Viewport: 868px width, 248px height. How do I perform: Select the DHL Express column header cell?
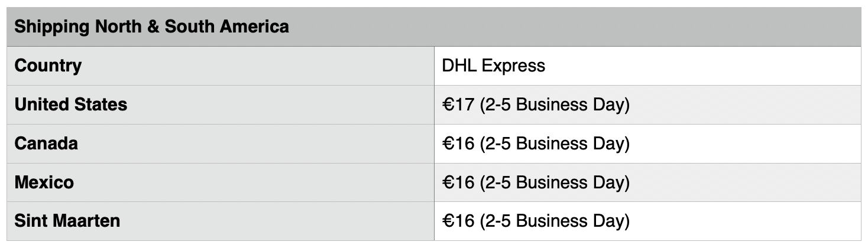tap(647, 66)
